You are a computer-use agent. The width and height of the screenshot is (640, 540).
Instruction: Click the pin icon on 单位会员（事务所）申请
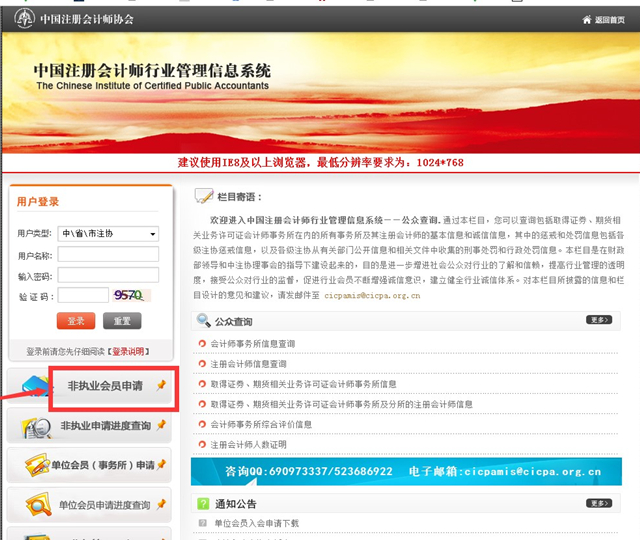point(162,464)
